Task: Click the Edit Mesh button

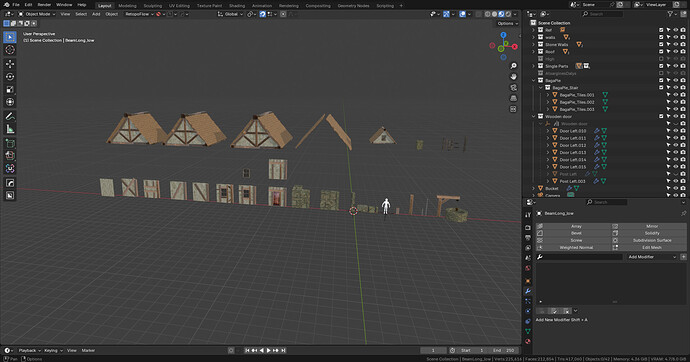Action: [x=649, y=247]
